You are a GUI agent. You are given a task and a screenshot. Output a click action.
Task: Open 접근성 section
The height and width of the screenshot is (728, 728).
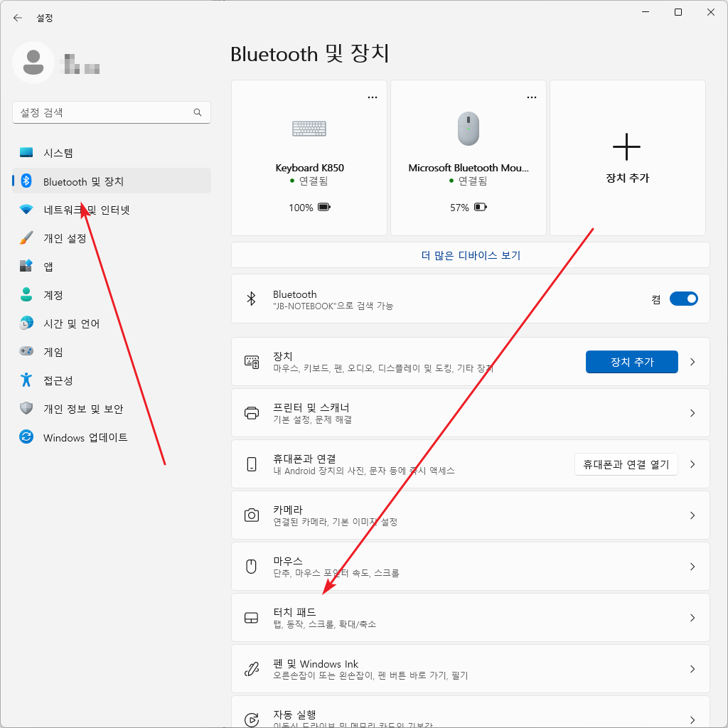[x=112, y=380]
